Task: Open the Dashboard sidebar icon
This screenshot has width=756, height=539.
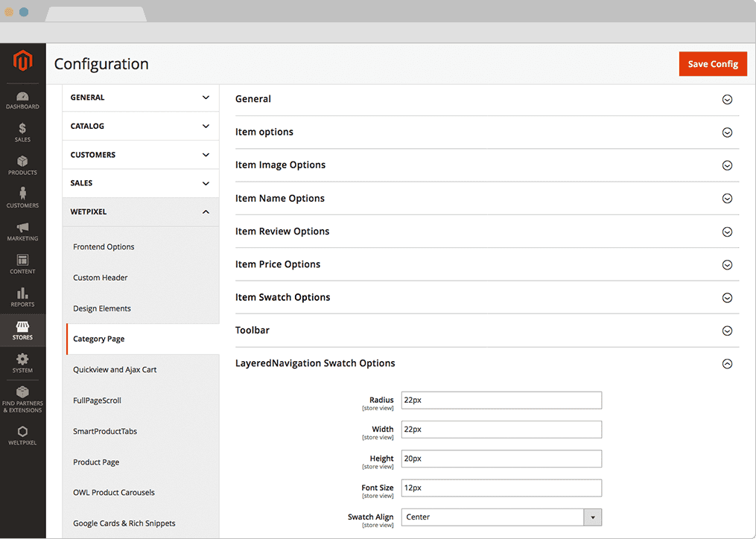Action: point(22,100)
